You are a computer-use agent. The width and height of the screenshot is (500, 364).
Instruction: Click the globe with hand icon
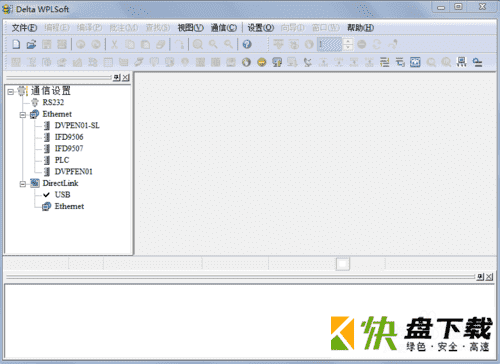click(x=246, y=62)
